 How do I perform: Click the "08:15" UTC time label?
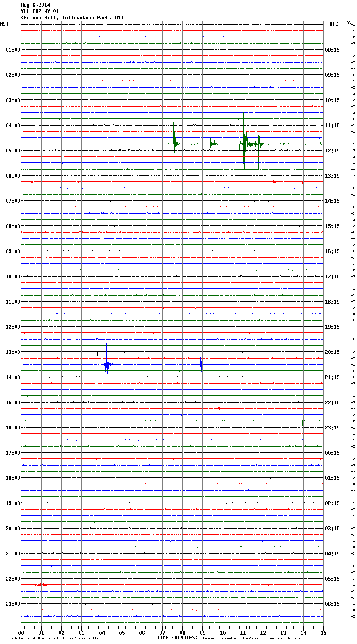tap(332, 50)
